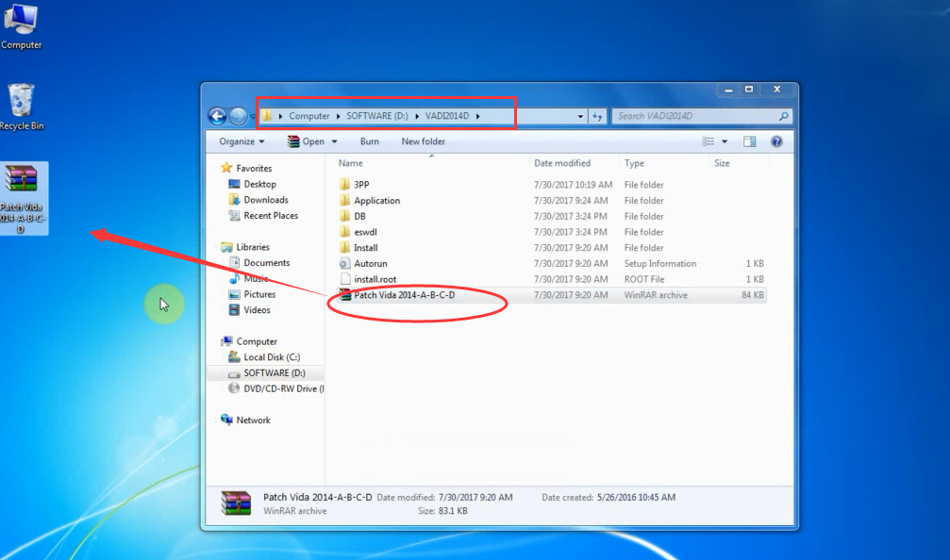
Task: Sort by the Type column header
Action: pyautogui.click(x=634, y=163)
